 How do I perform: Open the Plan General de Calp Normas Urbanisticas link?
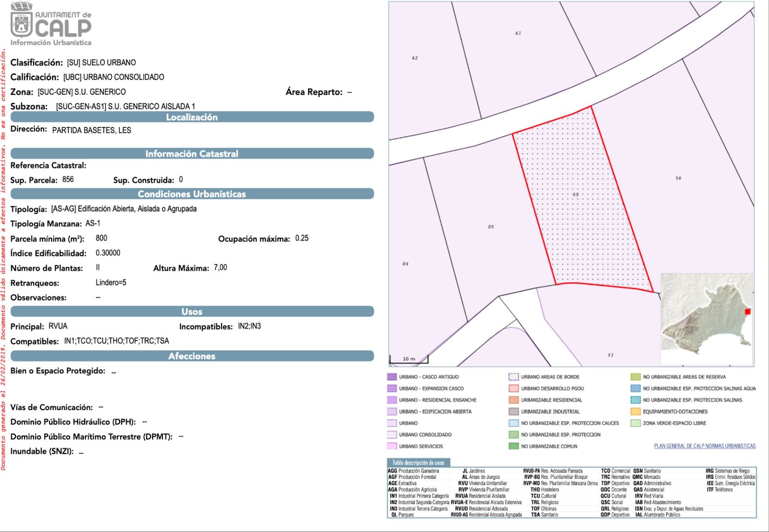(x=704, y=446)
